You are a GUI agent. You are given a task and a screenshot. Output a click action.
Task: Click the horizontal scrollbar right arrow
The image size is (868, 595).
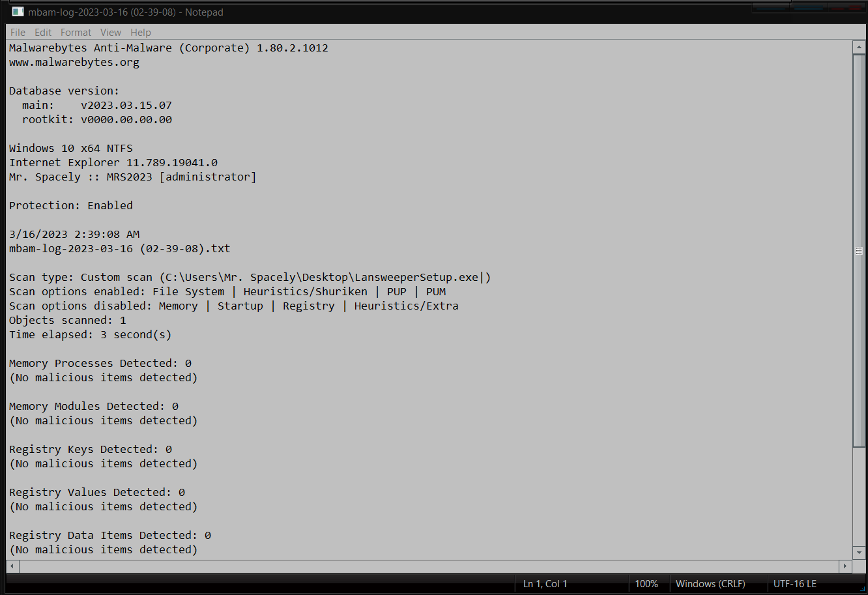[x=845, y=566]
